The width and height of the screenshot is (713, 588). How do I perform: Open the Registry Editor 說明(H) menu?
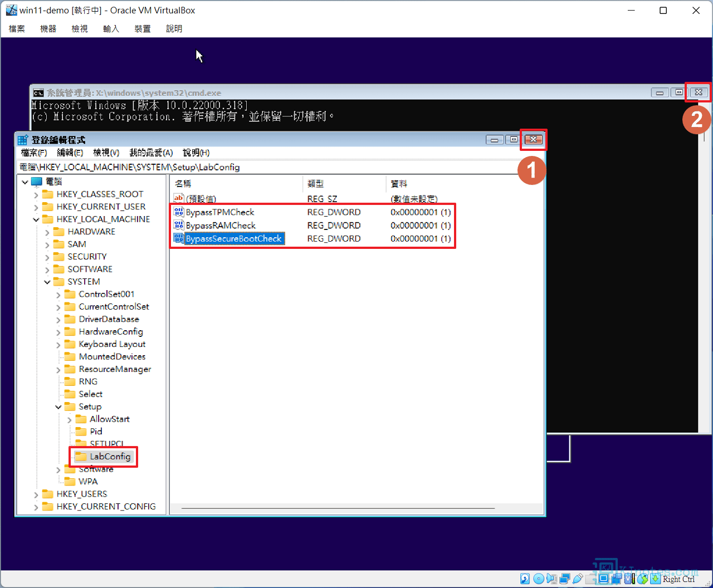tap(196, 153)
